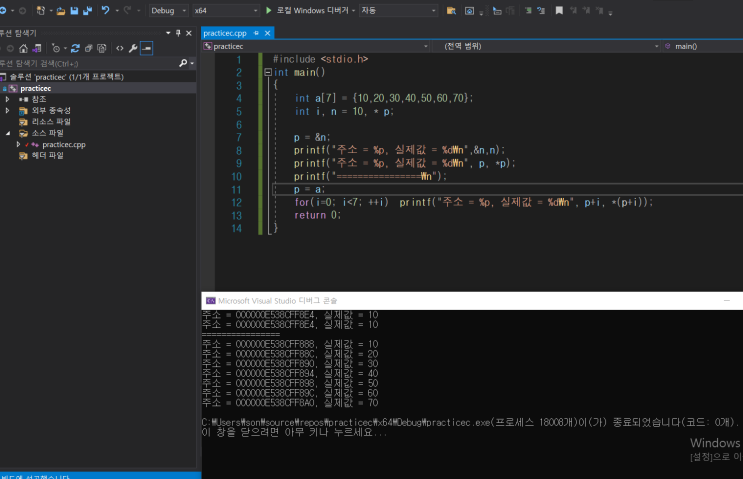Open the (전역 범위) scope dropdown
This screenshot has width=743, height=479.
pyautogui.click(x=546, y=46)
